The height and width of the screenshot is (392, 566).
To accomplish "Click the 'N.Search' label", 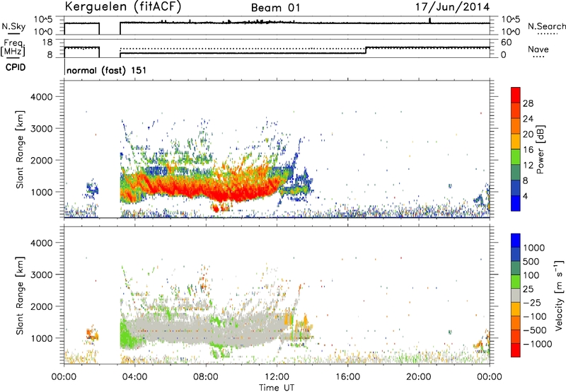I will (x=546, y=26).
